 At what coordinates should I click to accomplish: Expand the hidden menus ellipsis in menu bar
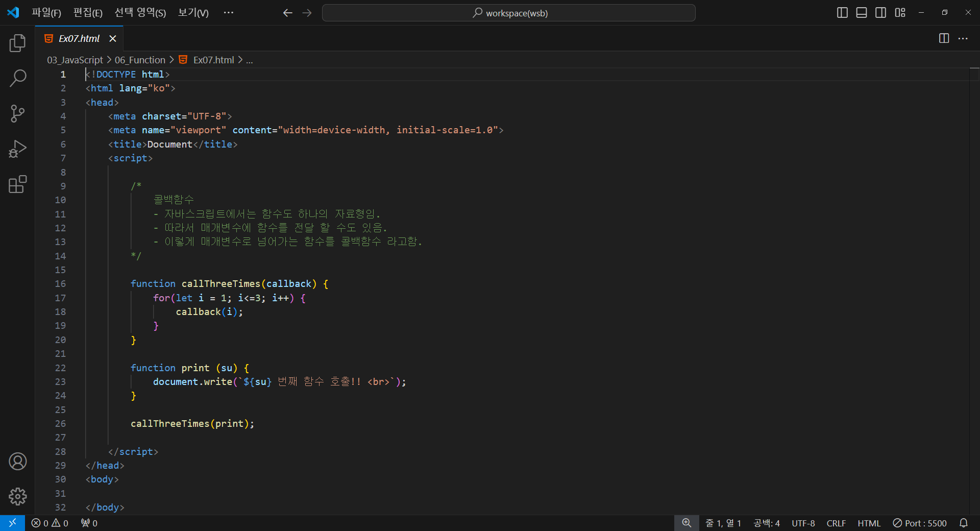229,13
